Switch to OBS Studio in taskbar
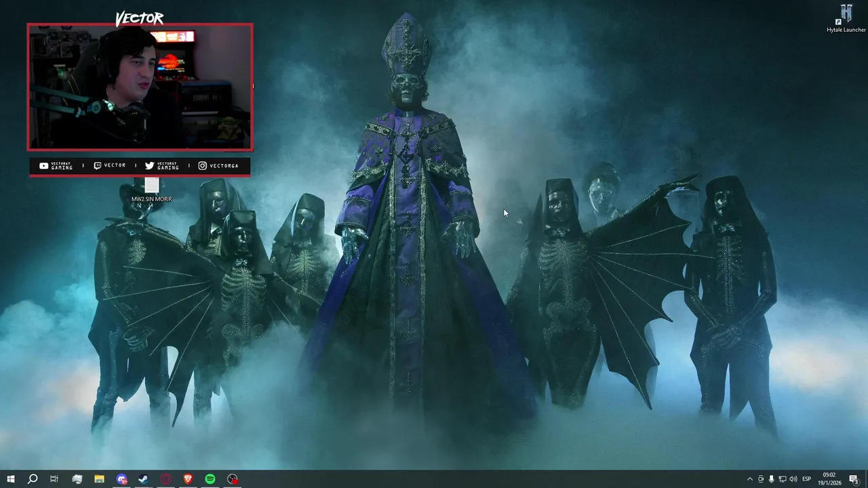 click(x=233, y=479)
